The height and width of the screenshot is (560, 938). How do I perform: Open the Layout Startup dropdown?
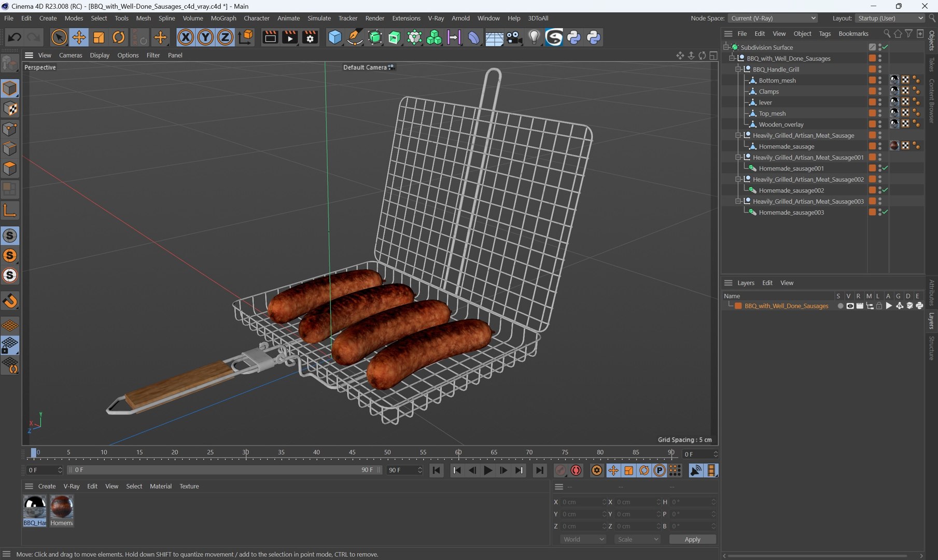(890, 18)
